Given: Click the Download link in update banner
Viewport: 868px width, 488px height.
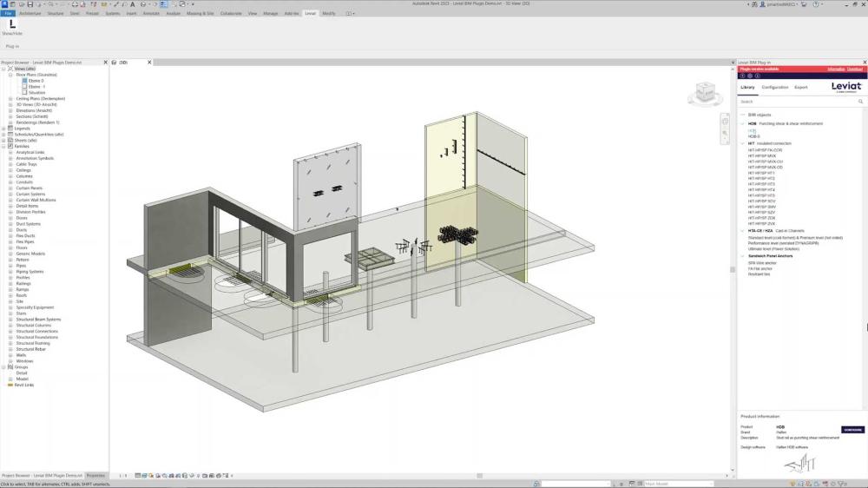Looking at the screenshot, I should 855,69.
